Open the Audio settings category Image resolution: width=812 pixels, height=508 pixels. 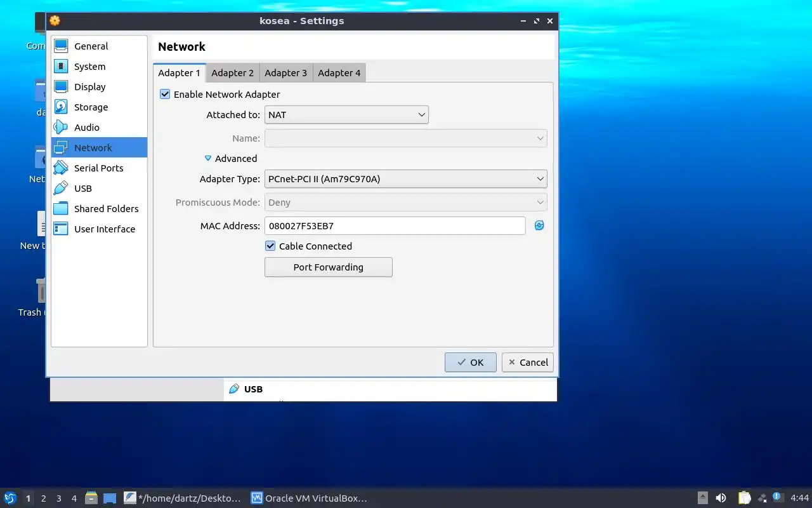point(99,128)
